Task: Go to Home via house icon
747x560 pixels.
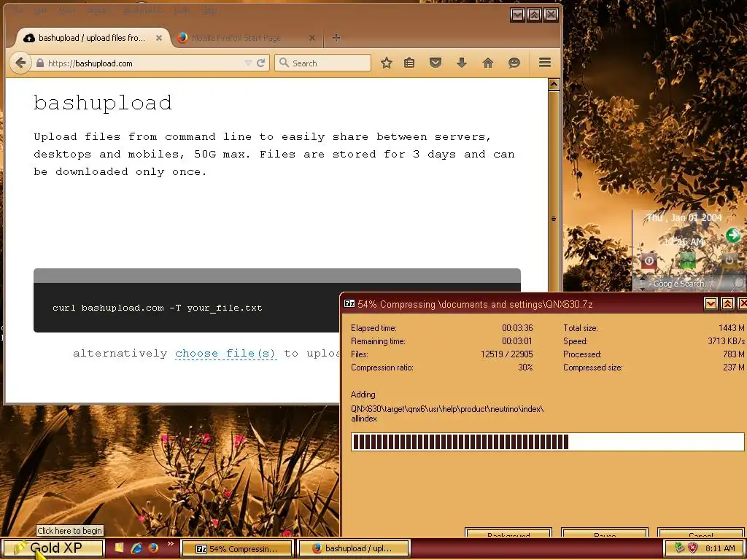Action: pyautogui.click(x=487, y=63)
